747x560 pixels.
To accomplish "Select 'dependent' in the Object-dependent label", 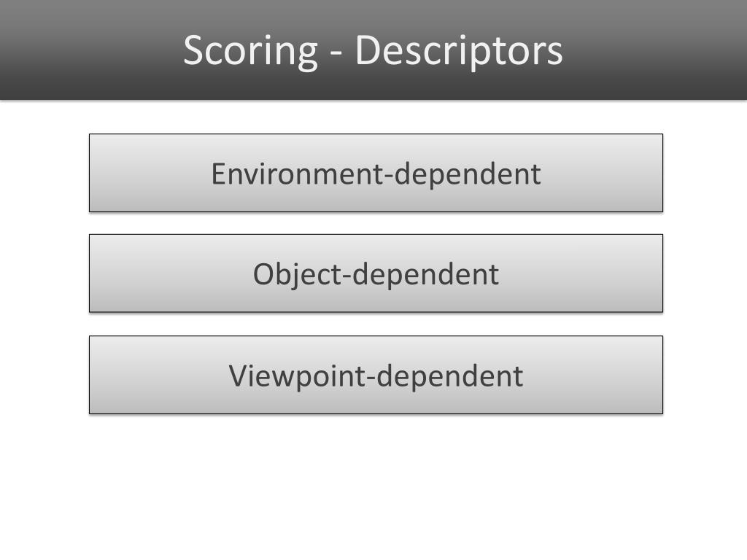I will click(x=425, y=275).
